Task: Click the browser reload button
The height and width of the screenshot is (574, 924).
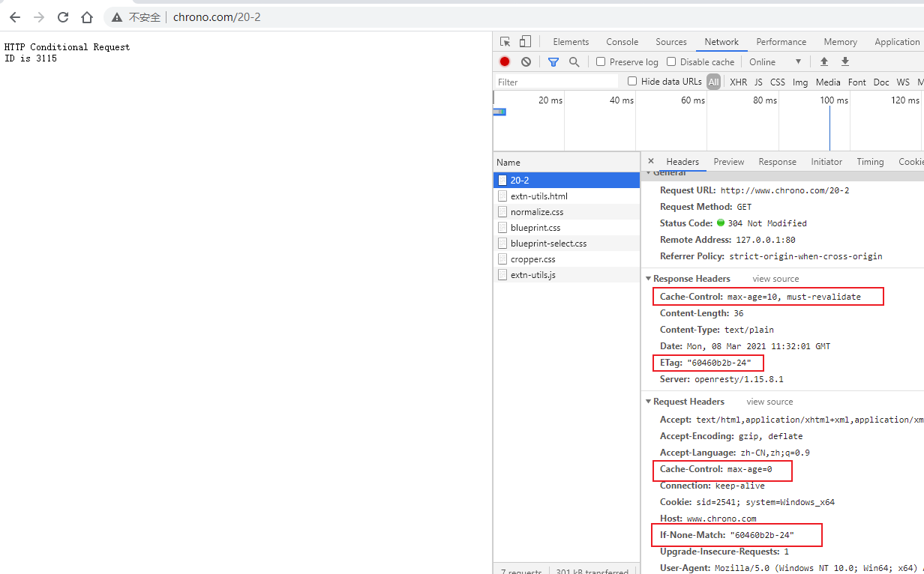Action: click(63, 17)
